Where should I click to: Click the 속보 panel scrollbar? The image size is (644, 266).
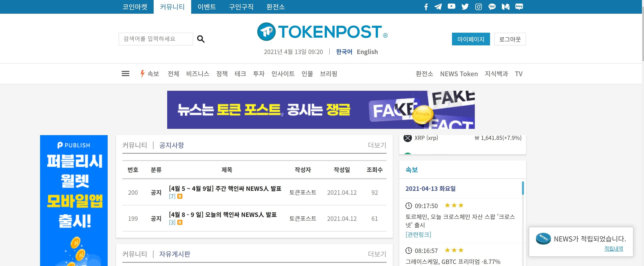click(523, 188)
